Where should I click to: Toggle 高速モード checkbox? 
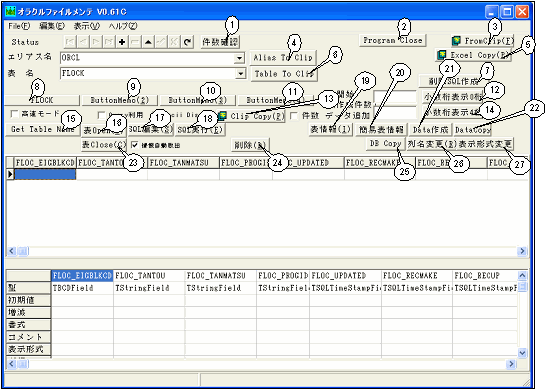pos(14,114)
